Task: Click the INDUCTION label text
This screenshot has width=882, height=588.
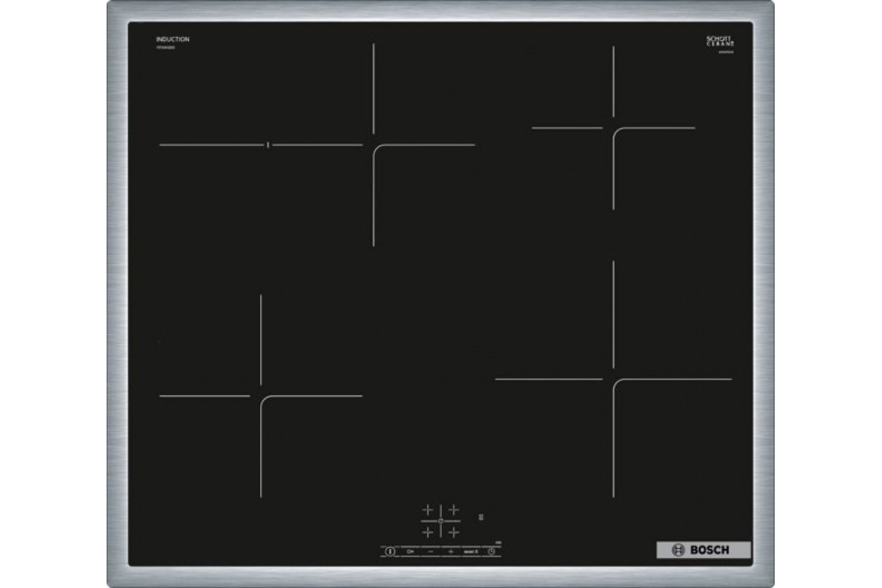Action: click(x=173, y=39)
